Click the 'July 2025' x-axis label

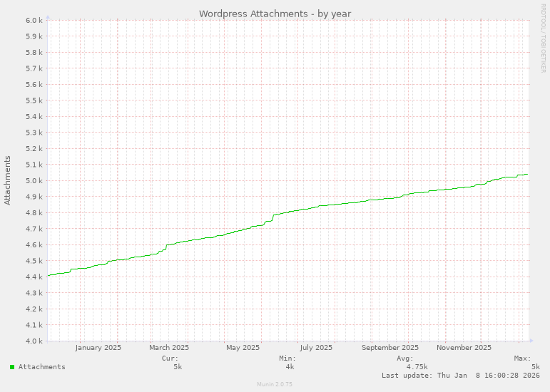coord(316,348)
